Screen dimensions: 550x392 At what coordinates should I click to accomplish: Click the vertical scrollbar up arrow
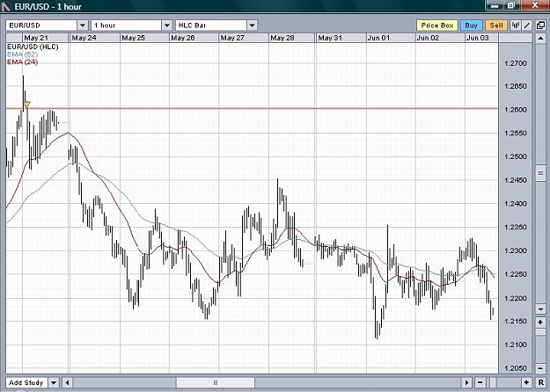tap(540, 38)
